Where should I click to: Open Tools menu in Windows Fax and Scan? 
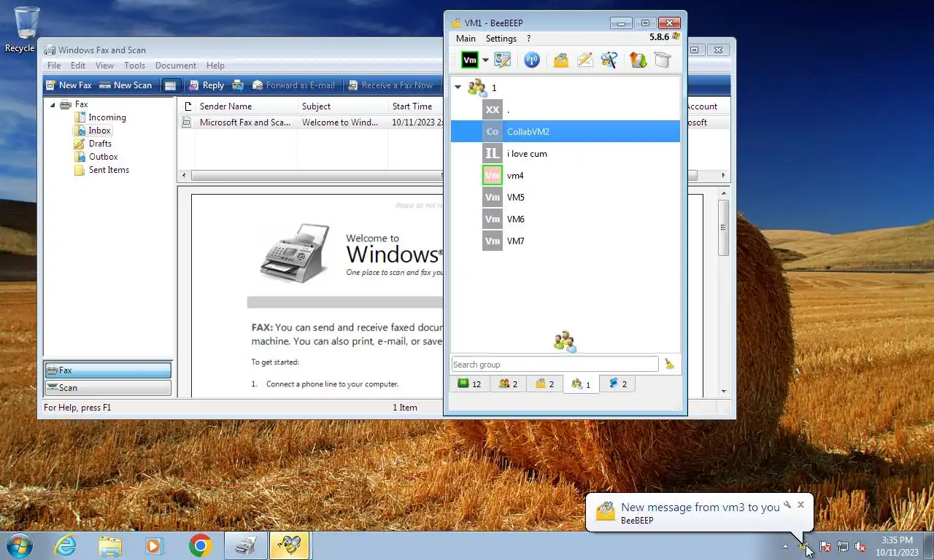[134, 66]
